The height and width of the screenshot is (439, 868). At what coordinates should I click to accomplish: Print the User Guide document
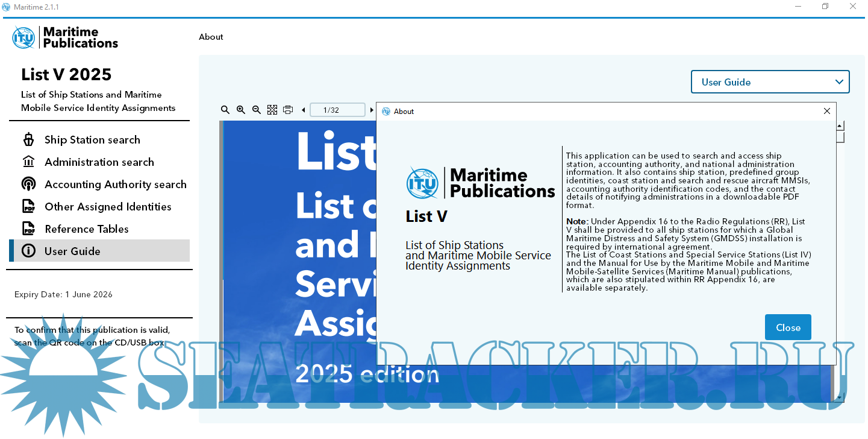tap(288, 110)
